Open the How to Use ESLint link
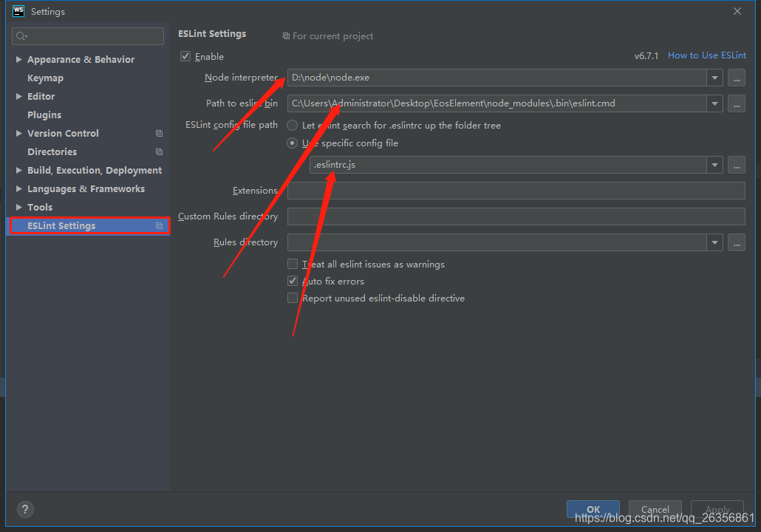The image size is (761, 532). 706,55
